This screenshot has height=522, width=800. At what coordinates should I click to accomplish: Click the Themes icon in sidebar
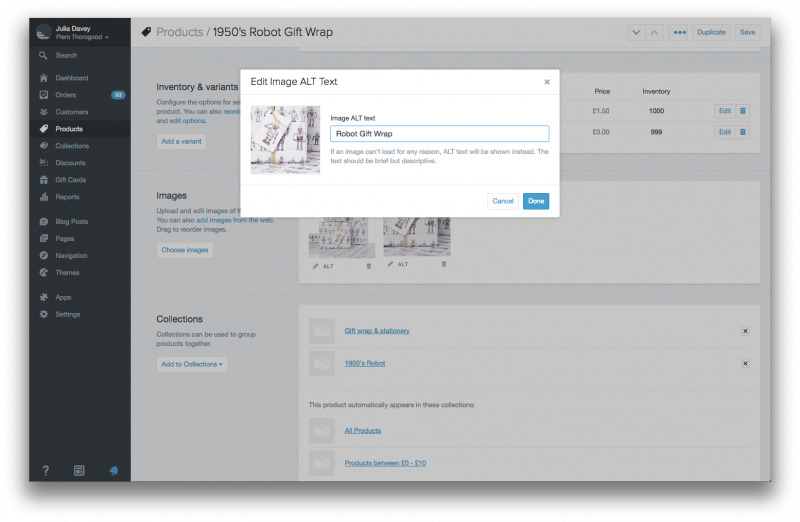tap(44, 272)
